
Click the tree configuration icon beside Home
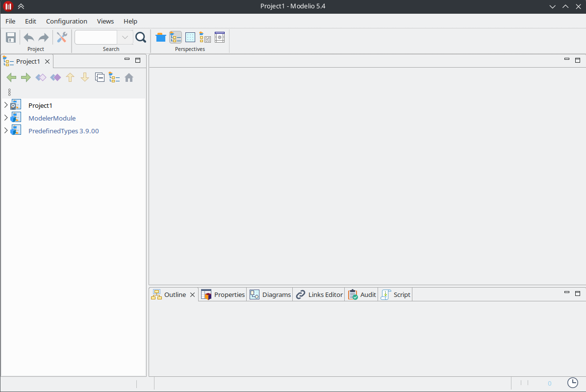pos(114,77)
